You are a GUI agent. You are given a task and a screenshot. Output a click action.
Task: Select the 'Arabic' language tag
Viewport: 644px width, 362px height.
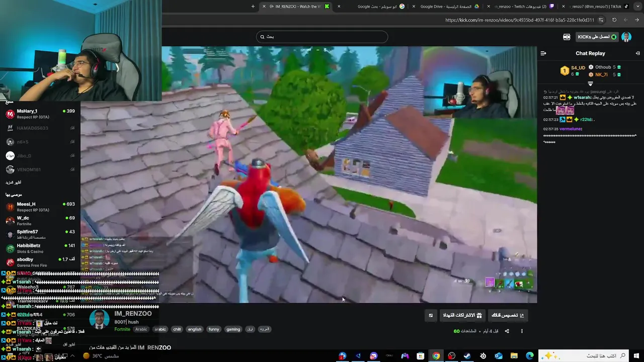(141, 329)
